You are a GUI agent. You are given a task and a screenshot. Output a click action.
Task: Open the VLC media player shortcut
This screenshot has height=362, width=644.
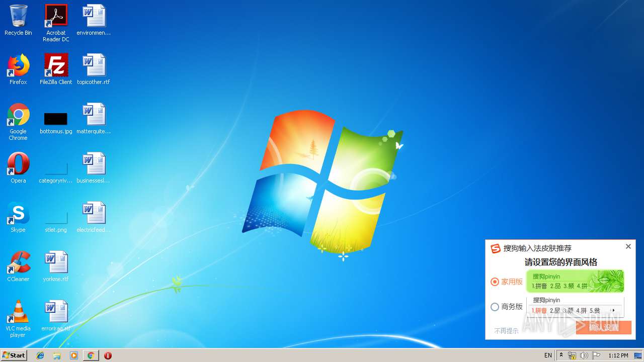coord(18,319)
